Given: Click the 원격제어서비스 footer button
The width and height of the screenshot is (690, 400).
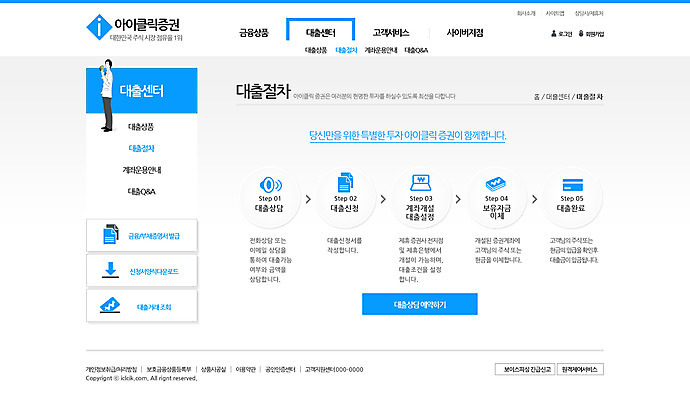Looking at the screenshot, I should 580,369.
